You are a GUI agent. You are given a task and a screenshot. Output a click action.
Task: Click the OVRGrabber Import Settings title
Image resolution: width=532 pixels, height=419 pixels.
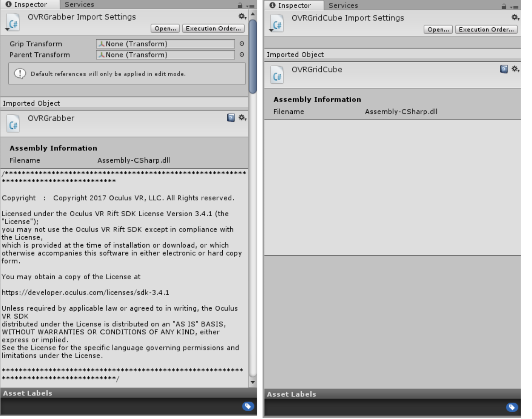pyautogui.click(x=82, y=17)
